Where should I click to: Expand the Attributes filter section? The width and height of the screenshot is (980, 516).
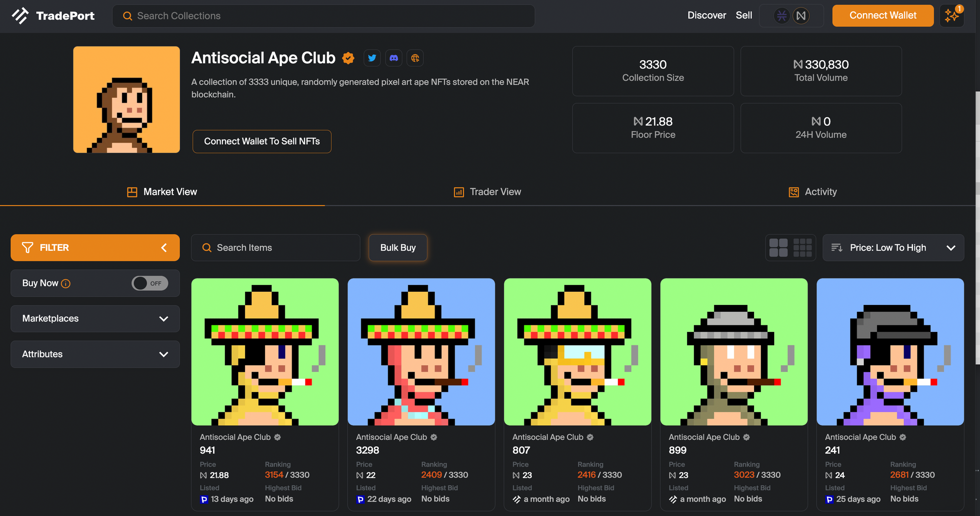coord(95,354)
